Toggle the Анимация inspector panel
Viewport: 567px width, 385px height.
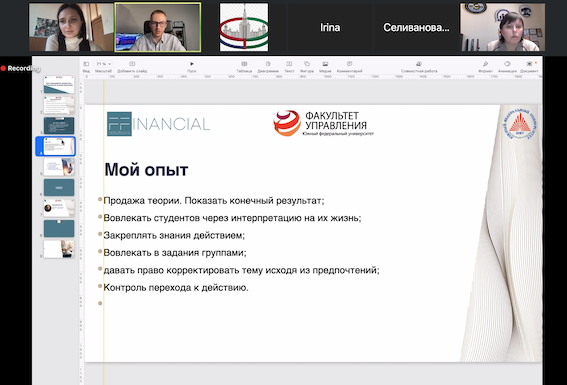pos(507,64)
